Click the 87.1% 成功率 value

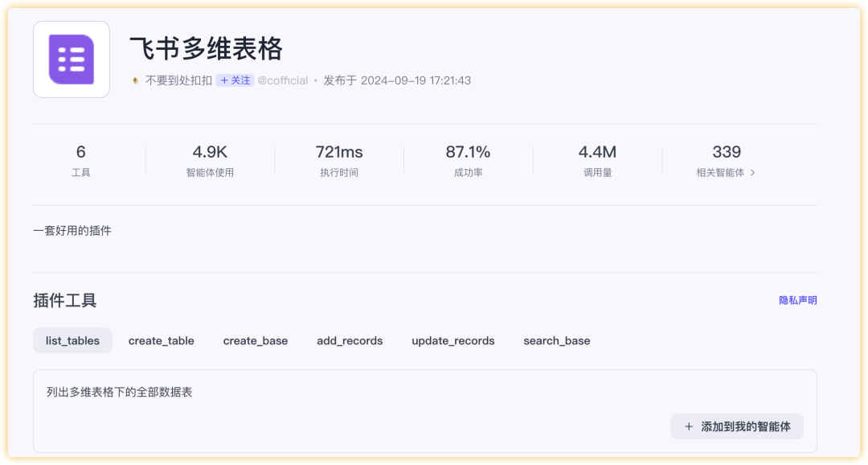pyautogui.click(x=468, y=152)
